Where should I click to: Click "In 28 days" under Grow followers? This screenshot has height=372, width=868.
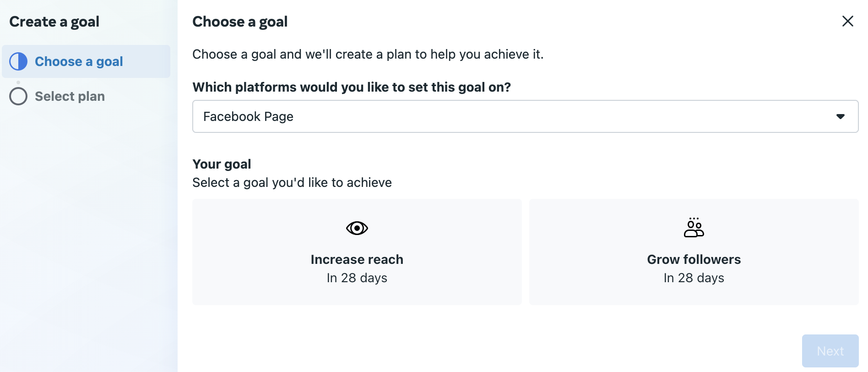pyautogui.click(x=694, y=278)
